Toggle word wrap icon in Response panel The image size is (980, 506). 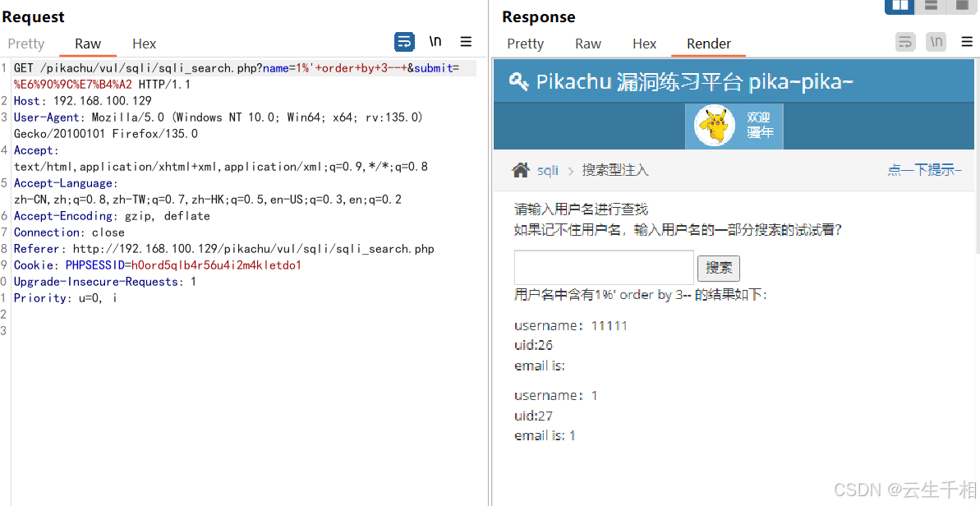click(905, 43)
